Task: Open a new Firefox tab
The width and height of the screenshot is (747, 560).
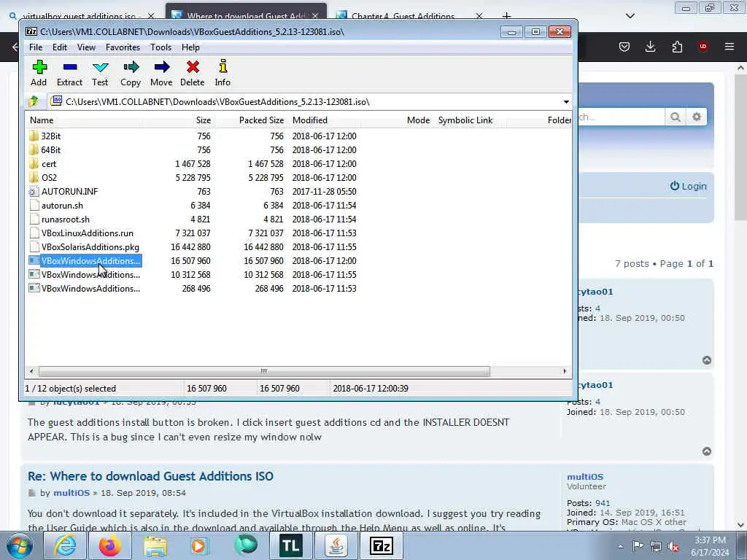Action: 506,16
